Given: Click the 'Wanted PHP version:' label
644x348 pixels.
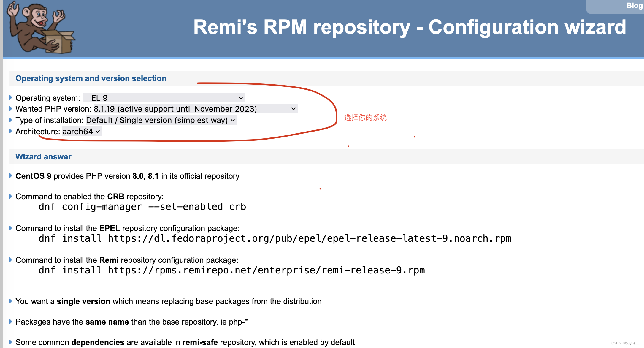Looking at the screenshot, I should [x=53, y=109].
